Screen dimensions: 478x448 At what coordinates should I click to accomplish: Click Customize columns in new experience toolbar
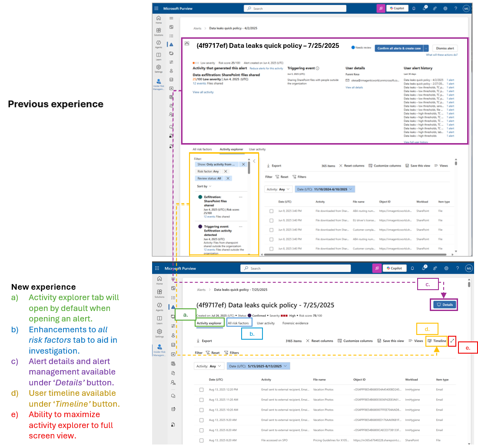(355, 341)
